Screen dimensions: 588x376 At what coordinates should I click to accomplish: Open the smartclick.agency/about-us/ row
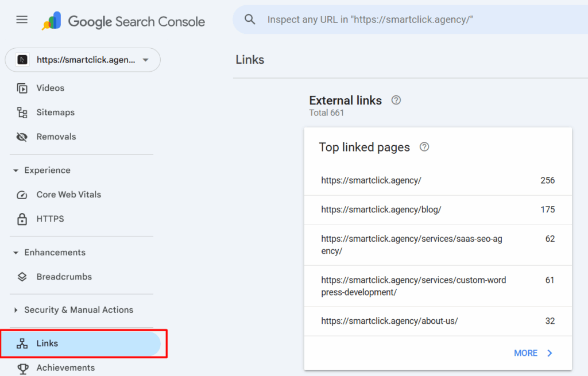coord(438,321)
